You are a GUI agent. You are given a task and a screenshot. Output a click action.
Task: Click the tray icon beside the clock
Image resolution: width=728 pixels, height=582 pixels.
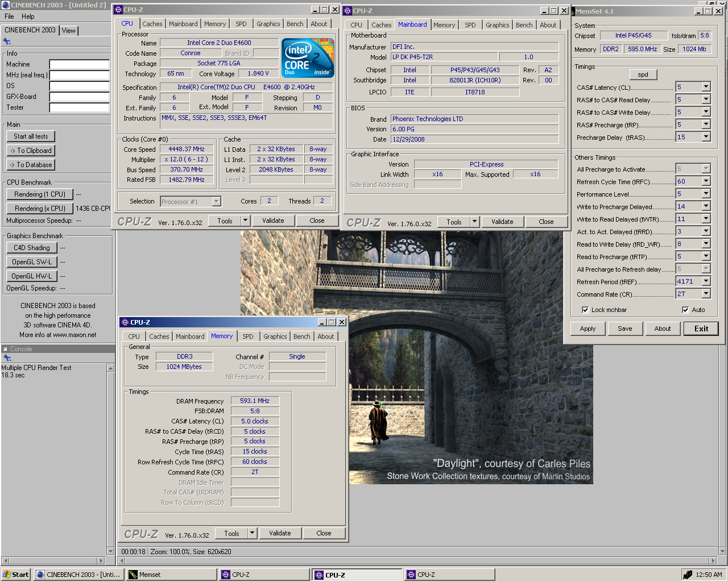click(688, 575)
